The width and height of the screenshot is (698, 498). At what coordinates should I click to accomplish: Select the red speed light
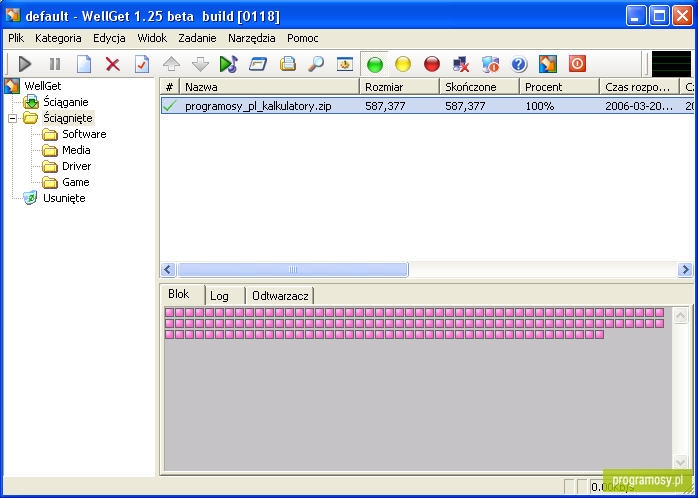(x=432, y=65)
